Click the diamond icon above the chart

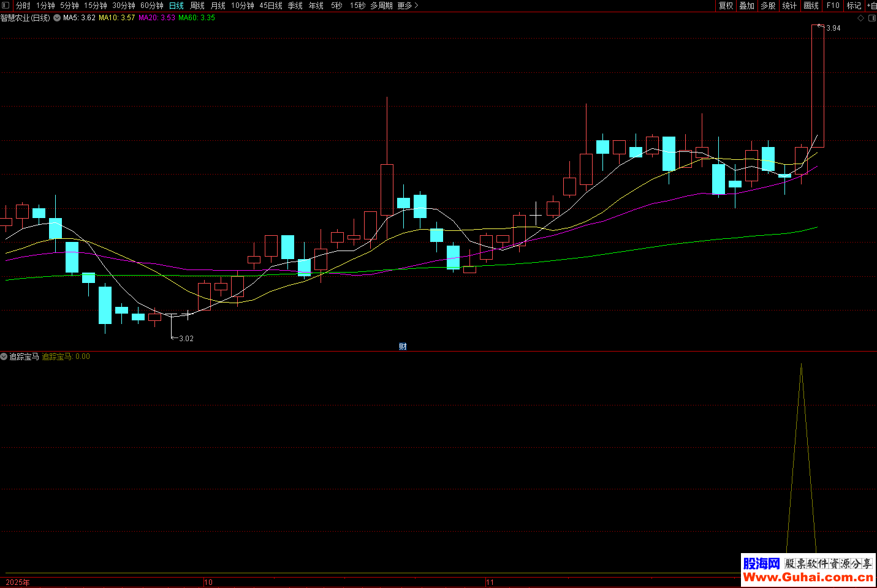click(x=860, y=18)
